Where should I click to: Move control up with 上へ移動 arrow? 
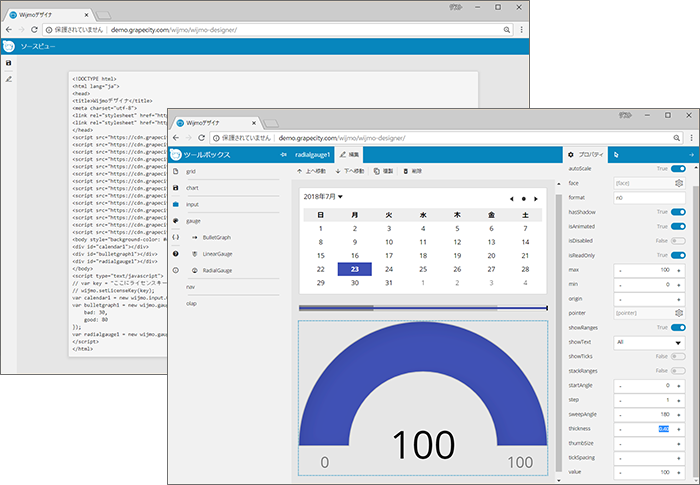click(299, 172)
